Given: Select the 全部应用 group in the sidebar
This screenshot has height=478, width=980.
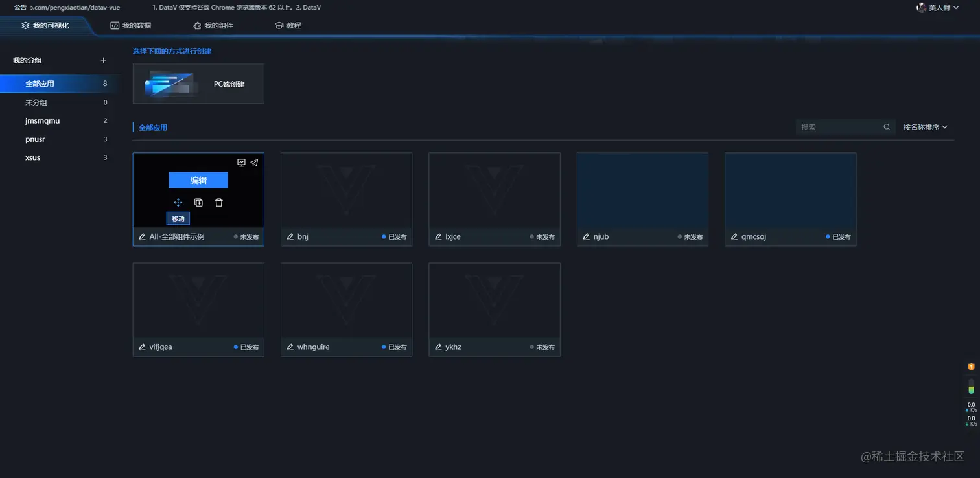Looking at the screenshot, I should 61,84.
